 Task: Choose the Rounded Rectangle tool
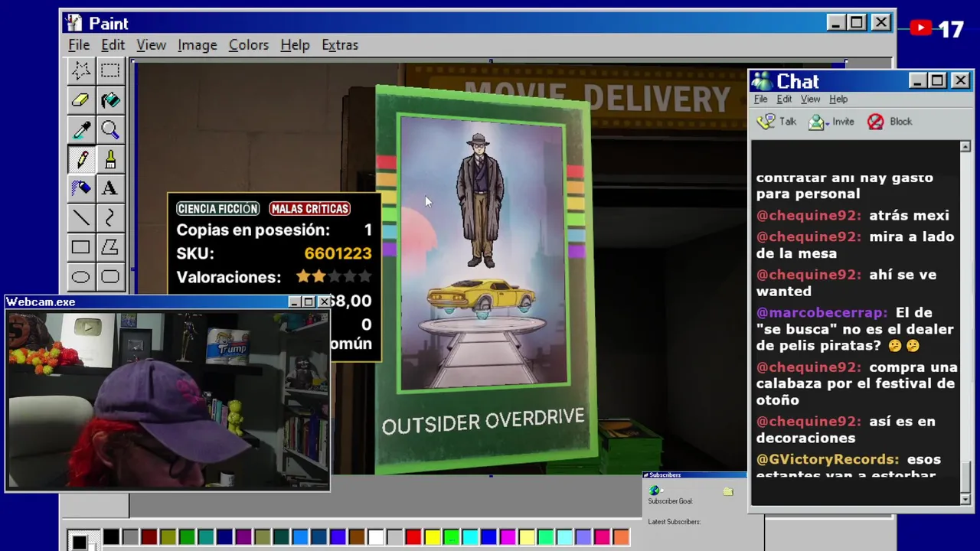pos(109,276)
